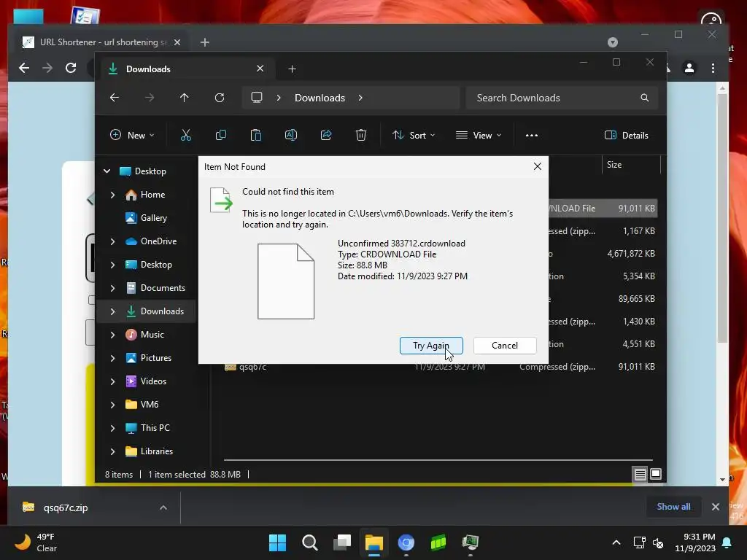Close the browser download shelf
Screen dimensions: 747x560
[x=715, y=507]
